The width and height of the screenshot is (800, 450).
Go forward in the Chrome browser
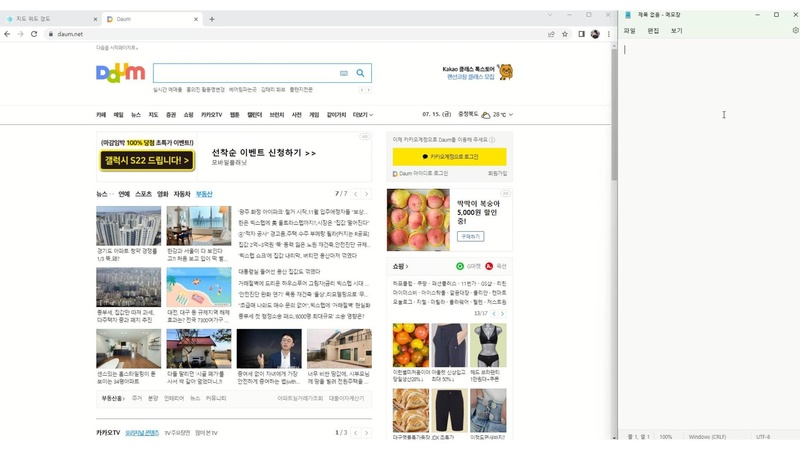20,34
